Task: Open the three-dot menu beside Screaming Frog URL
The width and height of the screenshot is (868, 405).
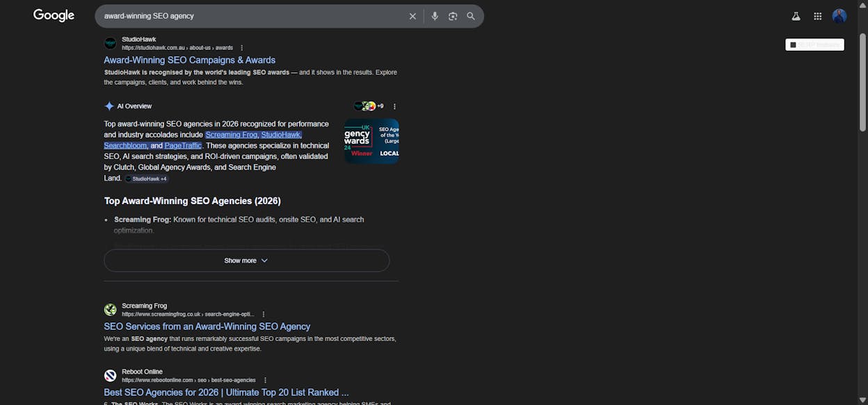Action: pyautogui.click(x=264, y=314)
